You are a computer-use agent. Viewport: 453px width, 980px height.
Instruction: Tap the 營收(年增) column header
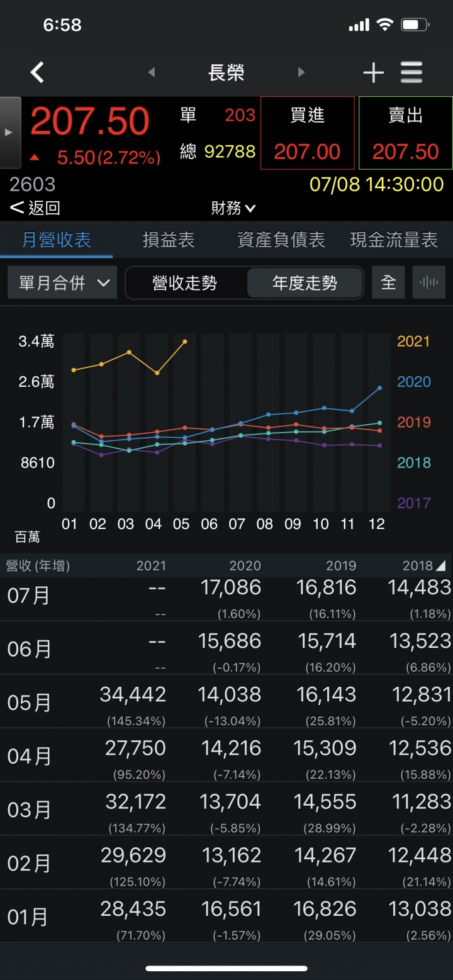click(x=38, y=565)
